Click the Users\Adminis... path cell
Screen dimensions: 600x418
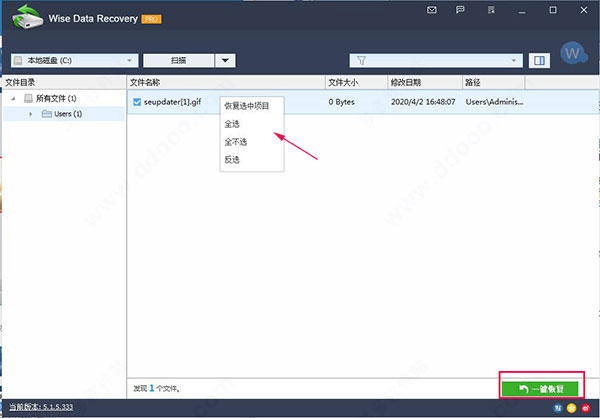[x=494, y=102]
